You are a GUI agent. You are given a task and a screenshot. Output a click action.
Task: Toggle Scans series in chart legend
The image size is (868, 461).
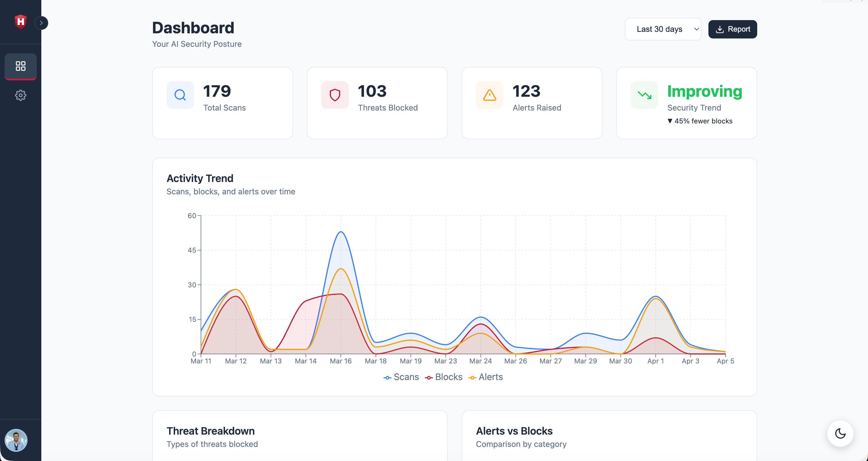401,377
